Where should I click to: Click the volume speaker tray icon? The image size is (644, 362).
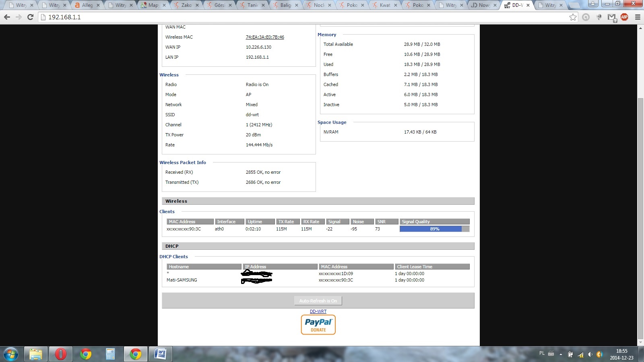point(590,354)
